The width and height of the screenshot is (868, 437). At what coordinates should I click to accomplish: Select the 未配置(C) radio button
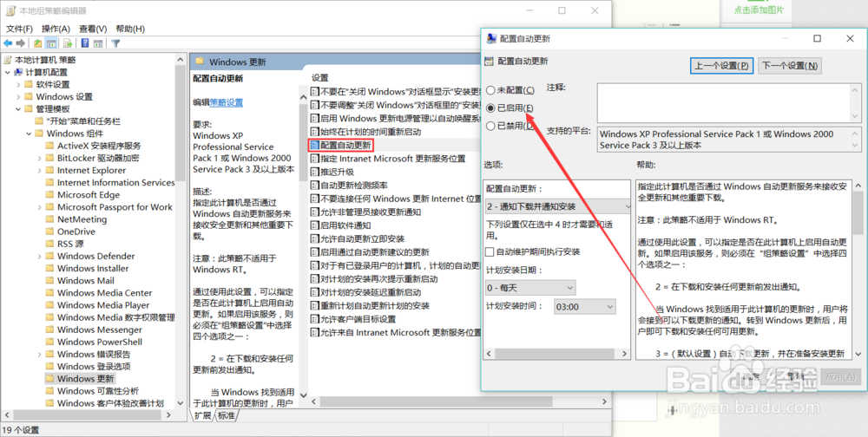tap(490, 90)
